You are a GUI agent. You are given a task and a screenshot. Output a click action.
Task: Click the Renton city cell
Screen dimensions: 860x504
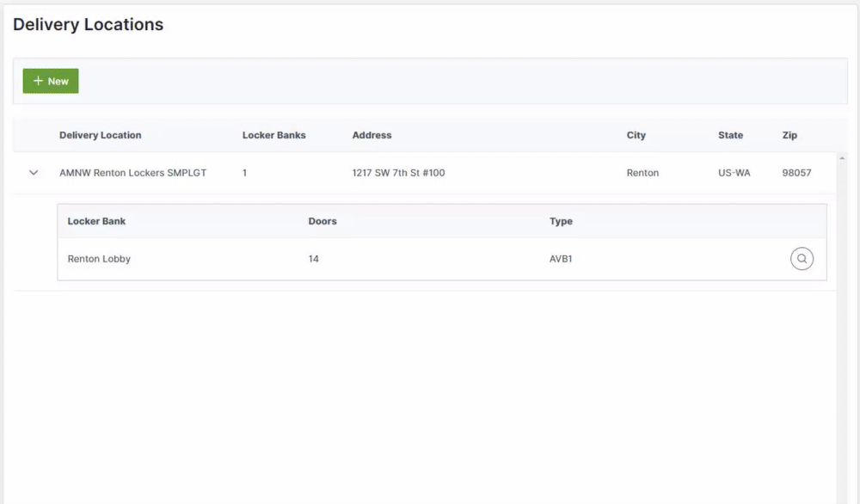click(x=642, y=173)
